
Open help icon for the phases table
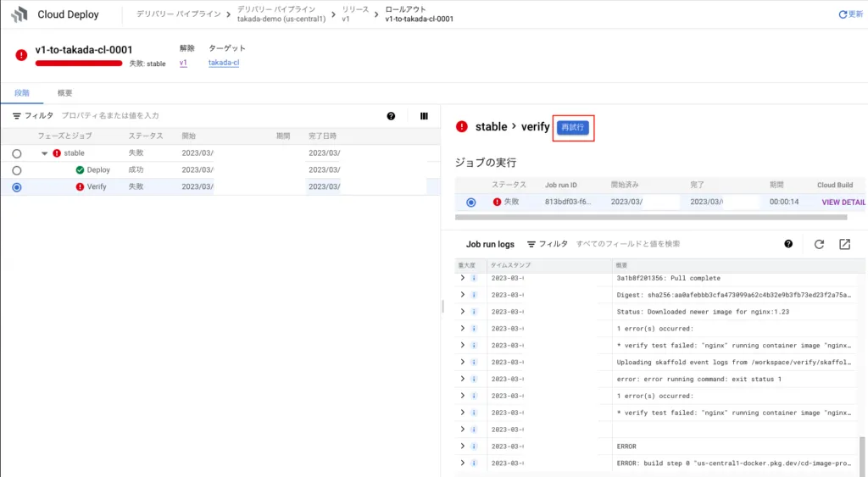coord(391,116)
